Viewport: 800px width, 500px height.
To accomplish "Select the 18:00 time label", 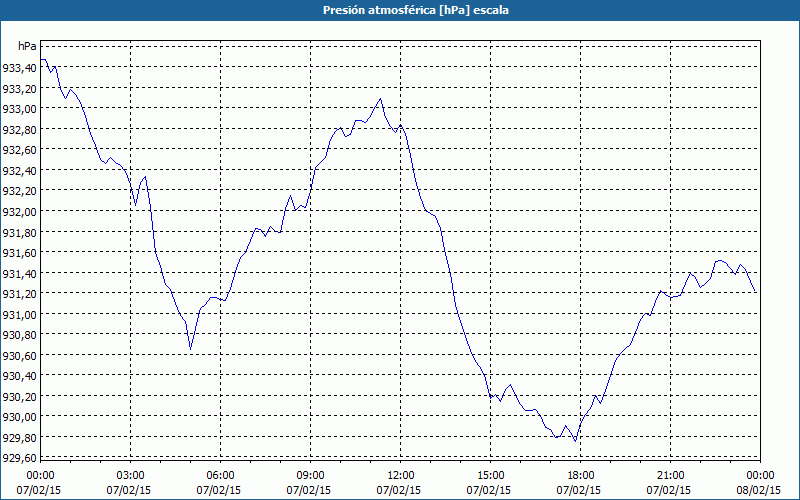I will pyautogui.click(x=581, y=476).
